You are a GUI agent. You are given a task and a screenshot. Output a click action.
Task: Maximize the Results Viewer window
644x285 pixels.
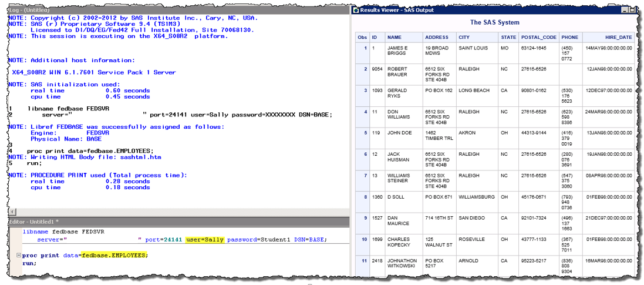632,10
